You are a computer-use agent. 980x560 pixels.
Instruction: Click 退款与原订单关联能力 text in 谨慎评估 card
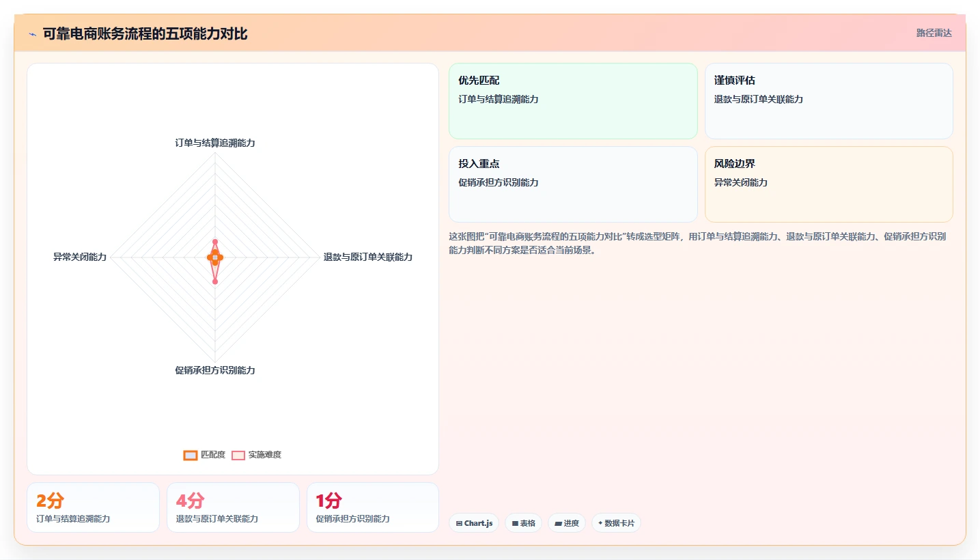(x=759, y=100)
